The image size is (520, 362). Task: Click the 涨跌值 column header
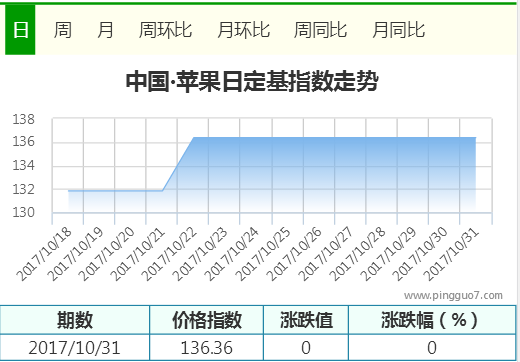click(x=306, y=320)
